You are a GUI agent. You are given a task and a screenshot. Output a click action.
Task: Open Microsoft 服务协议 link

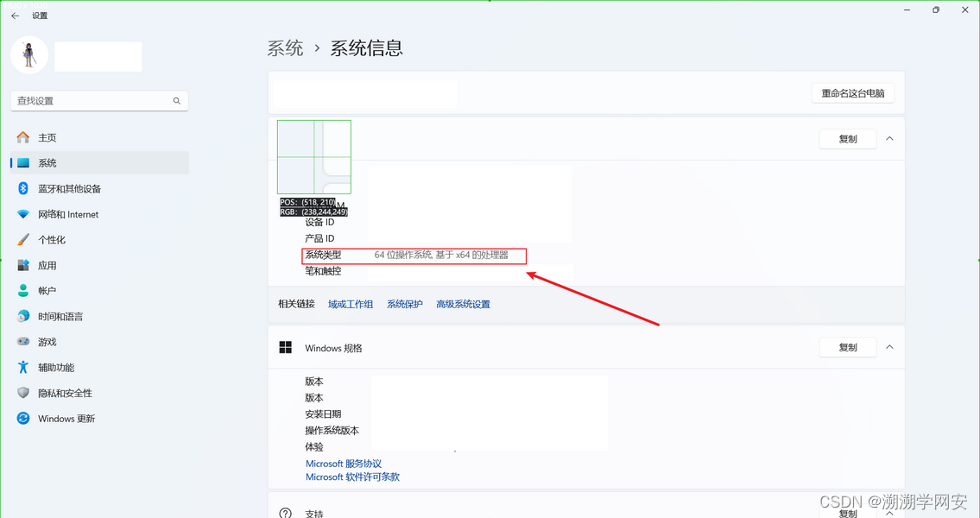(x=344, y=464)
